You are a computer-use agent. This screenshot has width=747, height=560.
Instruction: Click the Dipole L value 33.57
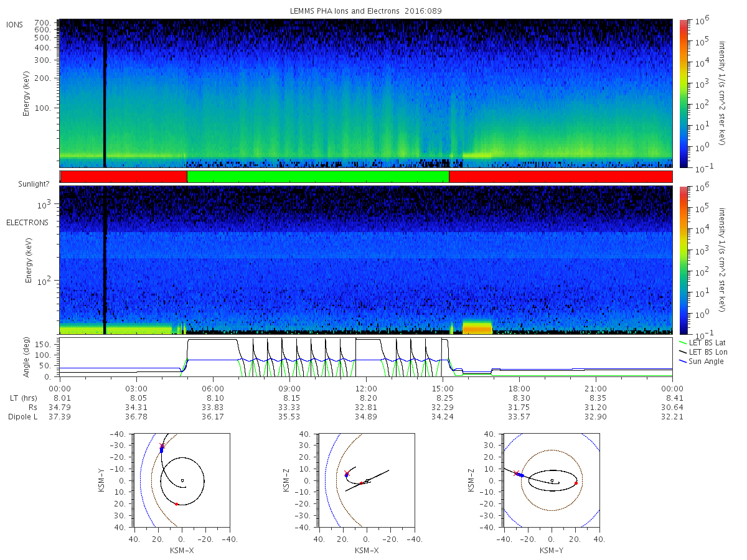[x=519, y=416]
